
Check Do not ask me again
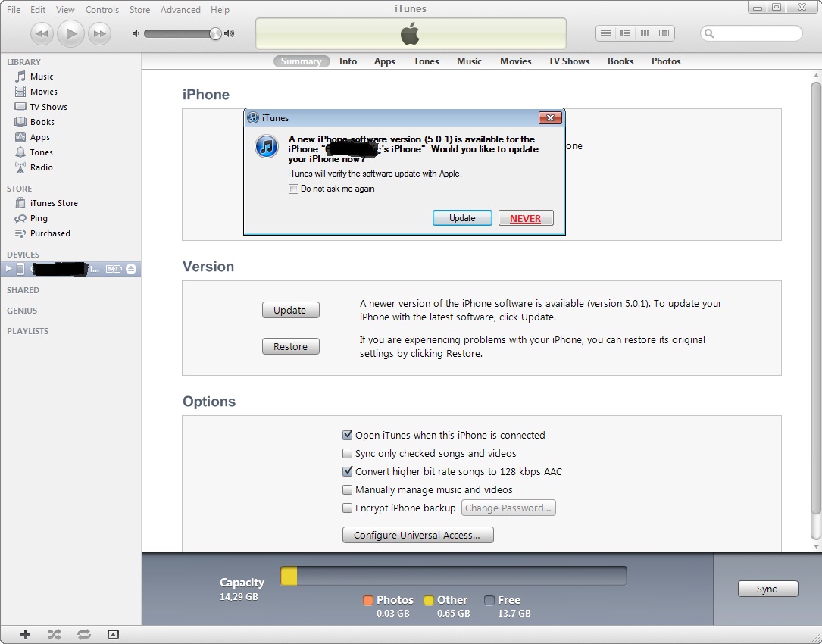point(294,189)
